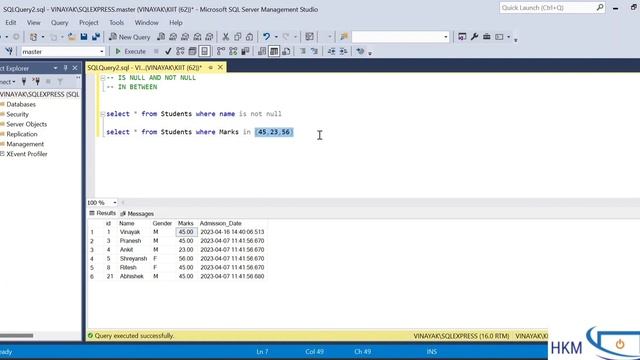Close the SQLQuery2.sql tab

(220, 67)
